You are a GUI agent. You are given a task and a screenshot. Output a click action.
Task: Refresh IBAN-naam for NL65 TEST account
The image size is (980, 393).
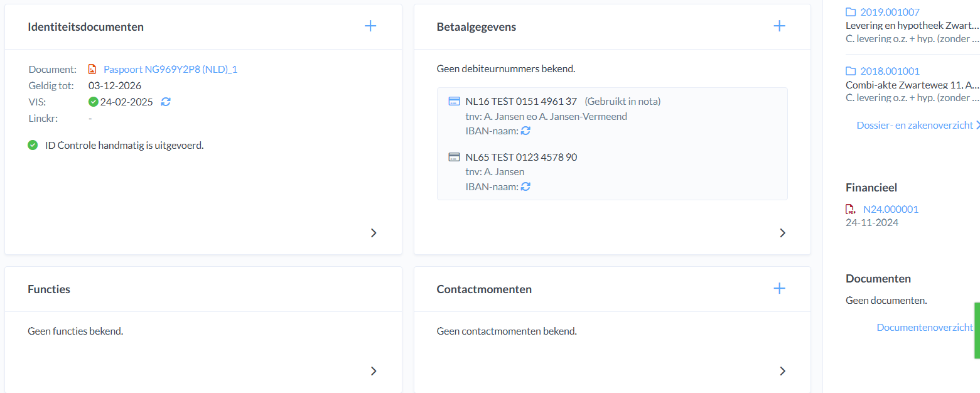(x=526, y=186)
